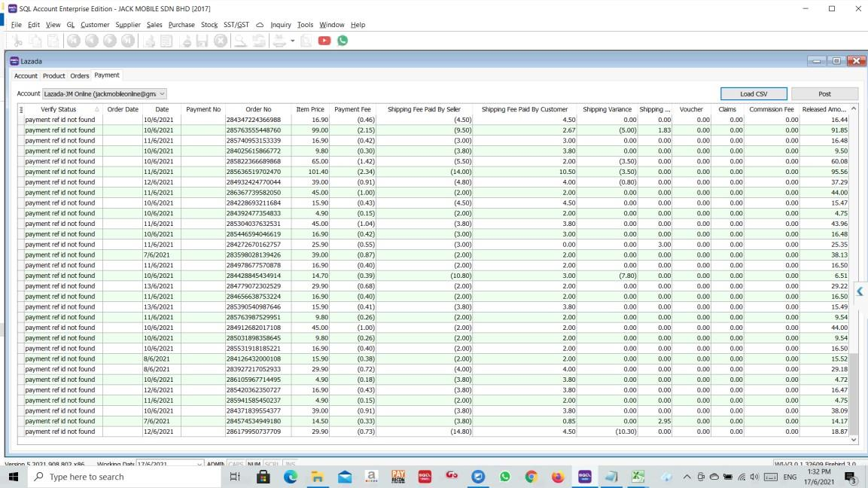Sort by the Verify Status column header
Screen dimensions: 868x488
pos(59,109)
